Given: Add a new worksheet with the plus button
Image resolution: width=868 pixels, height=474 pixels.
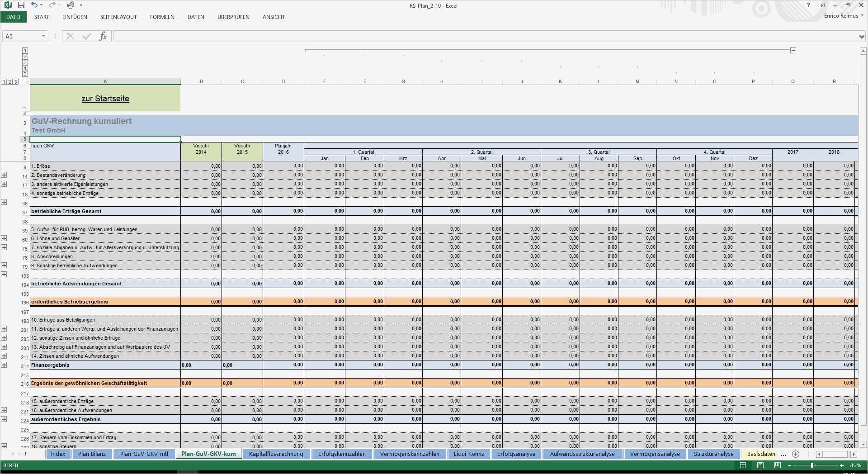Looking at the screenshot, I should [x=796, y=454].
